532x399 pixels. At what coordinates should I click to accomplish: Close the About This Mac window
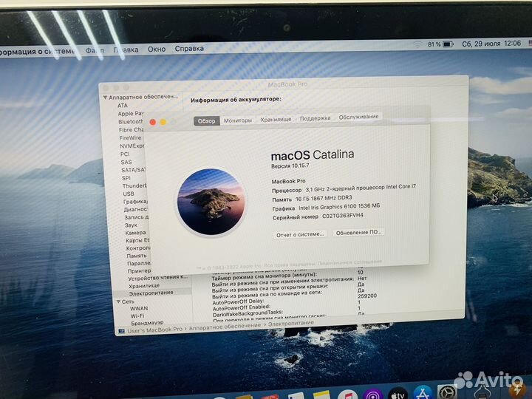click(153, 122)
